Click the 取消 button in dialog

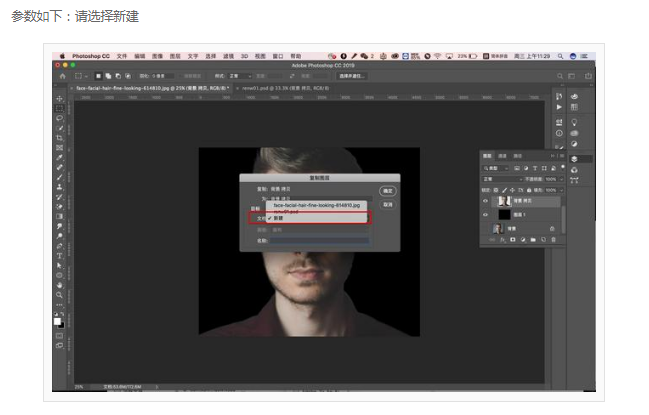click(387, 205)
